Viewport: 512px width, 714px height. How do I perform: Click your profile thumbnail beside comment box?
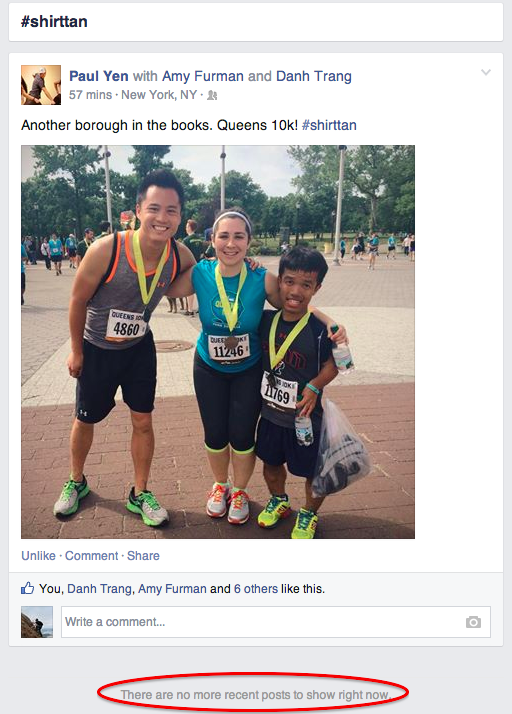[x=37, y=622]
